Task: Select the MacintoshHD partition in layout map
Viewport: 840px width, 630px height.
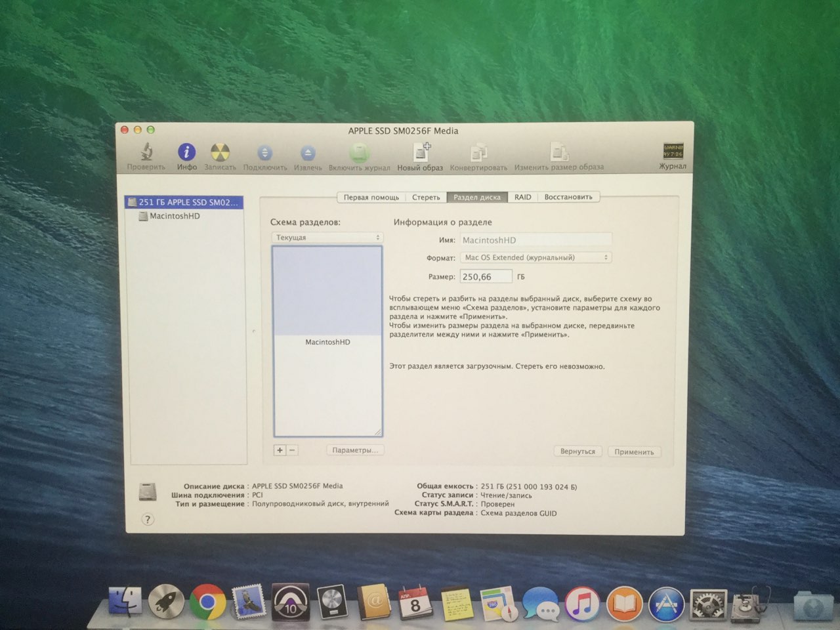Action: [327, 341]
